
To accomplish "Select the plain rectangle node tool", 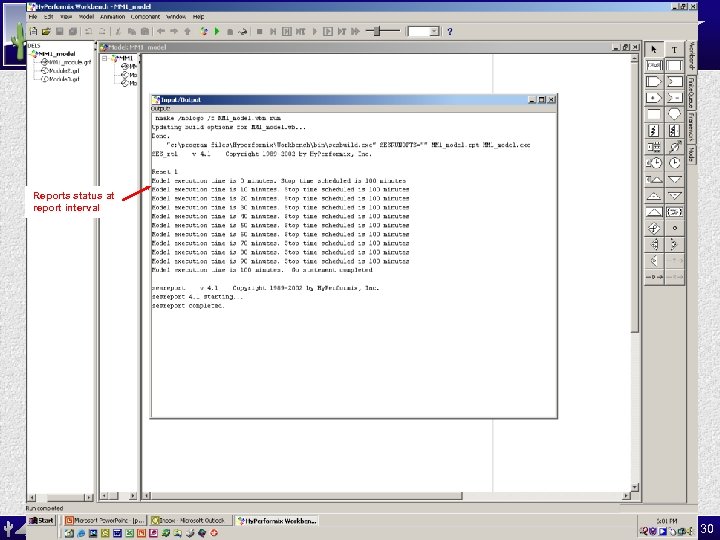I will coord(654,114).
